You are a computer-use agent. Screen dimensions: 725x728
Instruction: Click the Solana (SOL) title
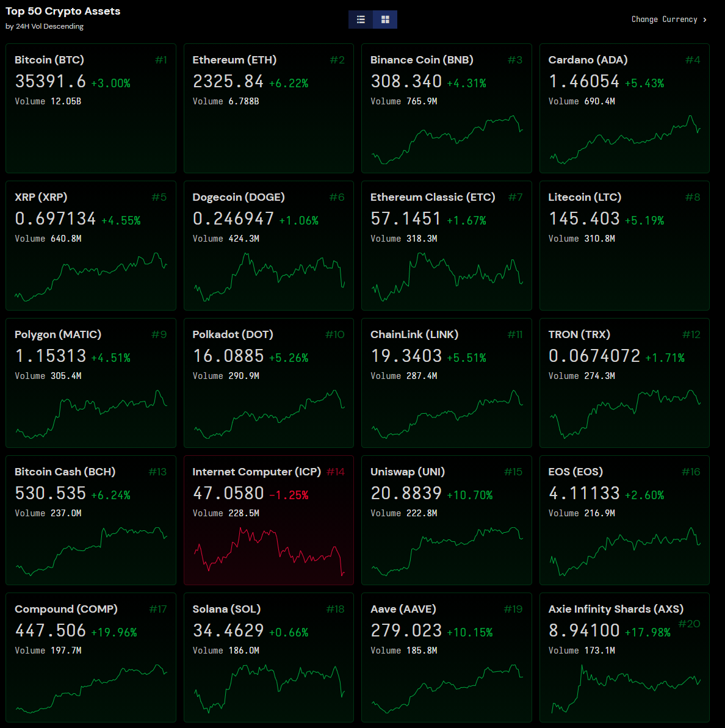[226, 609]
